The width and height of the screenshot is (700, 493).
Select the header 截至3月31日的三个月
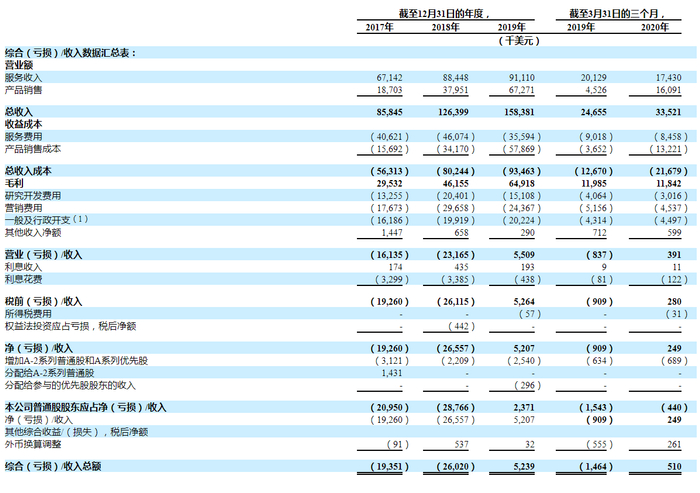617,14
